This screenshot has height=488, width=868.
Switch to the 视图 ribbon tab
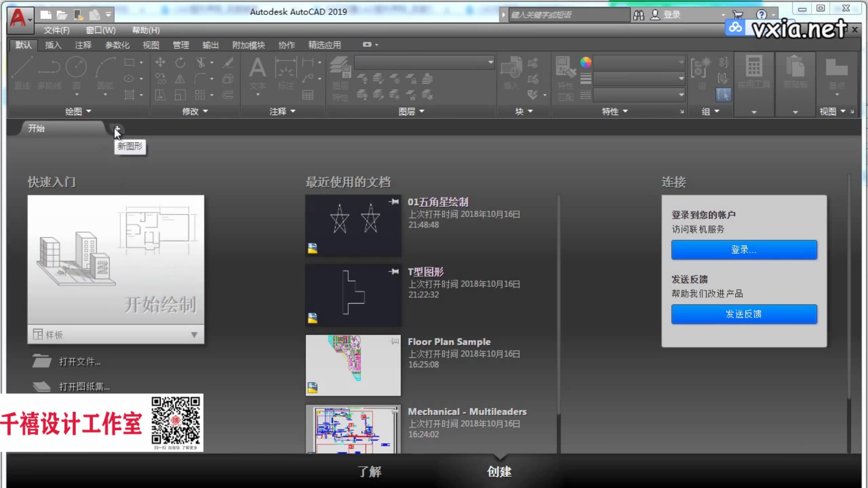click(151, 45)
